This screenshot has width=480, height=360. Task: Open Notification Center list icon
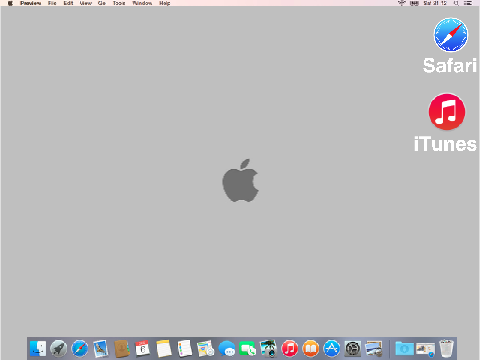point(468,3)
